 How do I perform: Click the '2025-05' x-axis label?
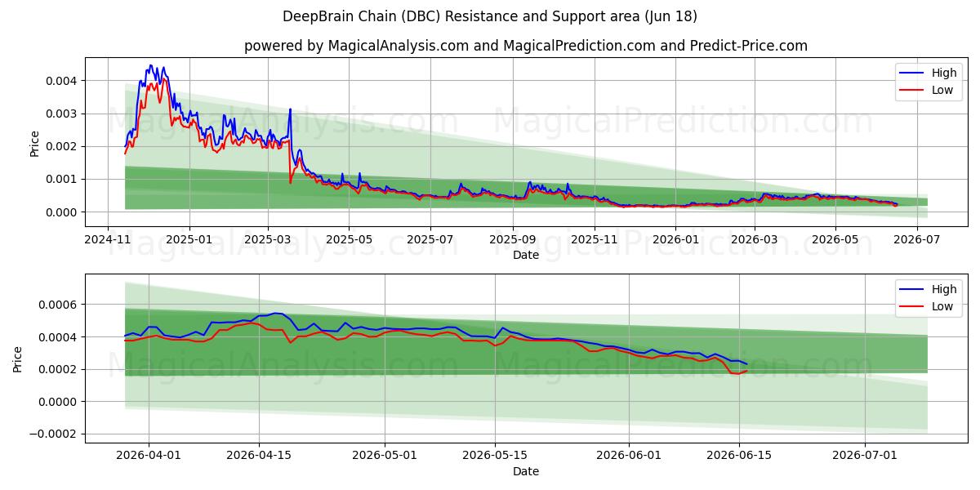[349, 240]
